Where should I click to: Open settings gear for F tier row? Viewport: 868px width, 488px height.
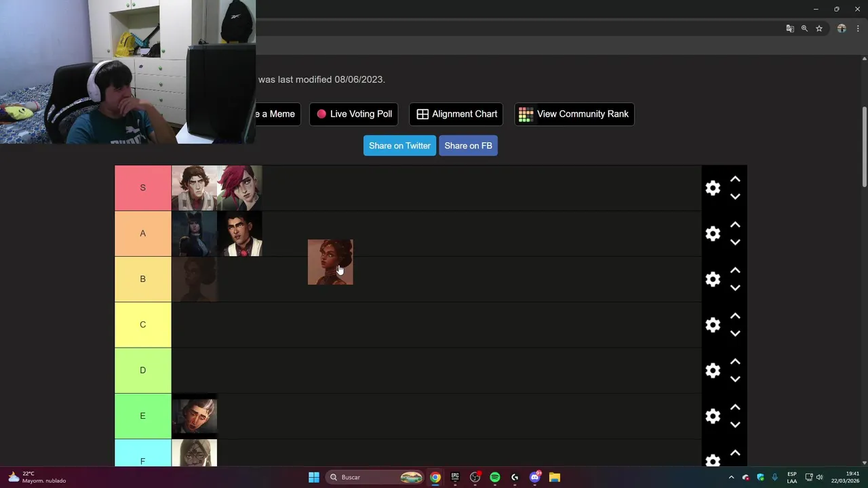(x=713, y=460)
